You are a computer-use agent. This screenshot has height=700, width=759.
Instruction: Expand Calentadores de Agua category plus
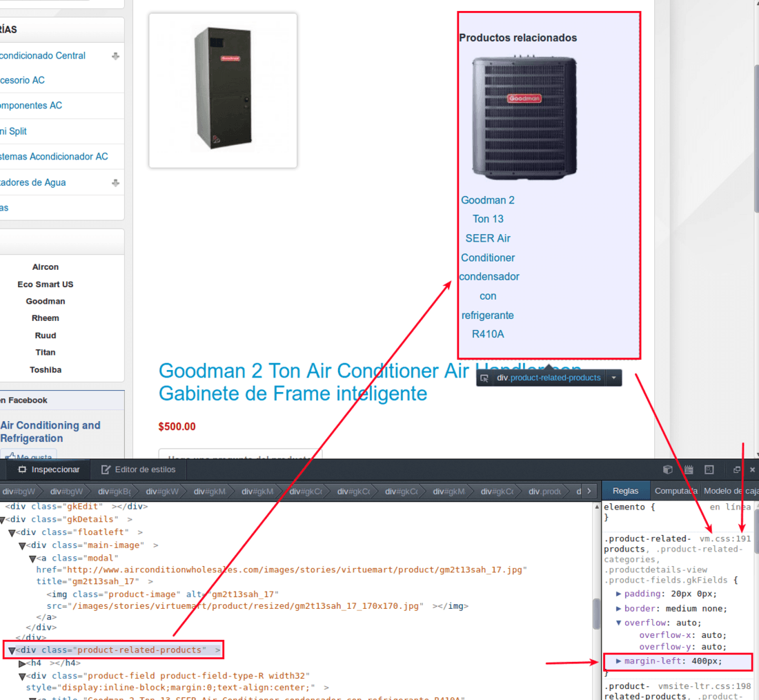pyautogui.click(x=115, y=183)
